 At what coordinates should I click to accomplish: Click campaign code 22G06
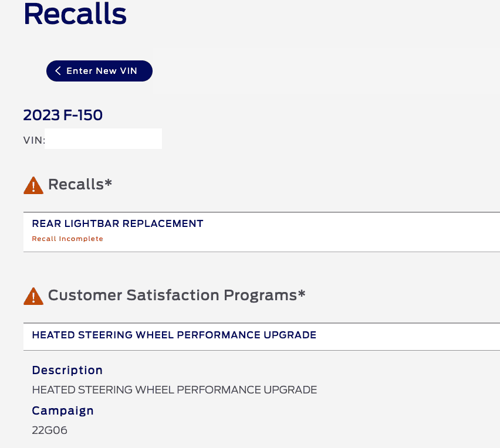coord(50,430)
